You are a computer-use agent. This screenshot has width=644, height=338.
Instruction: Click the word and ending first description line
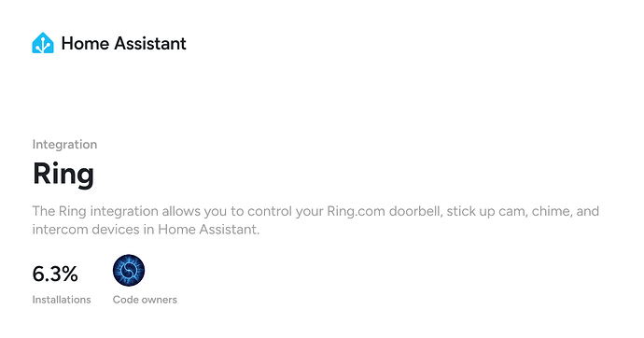coord(588,211)
